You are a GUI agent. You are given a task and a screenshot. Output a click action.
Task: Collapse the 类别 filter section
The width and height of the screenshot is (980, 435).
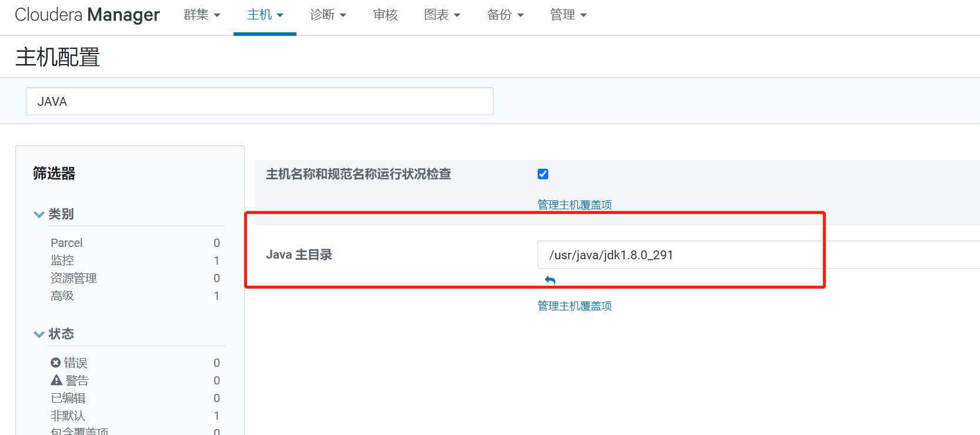[54, 214]
